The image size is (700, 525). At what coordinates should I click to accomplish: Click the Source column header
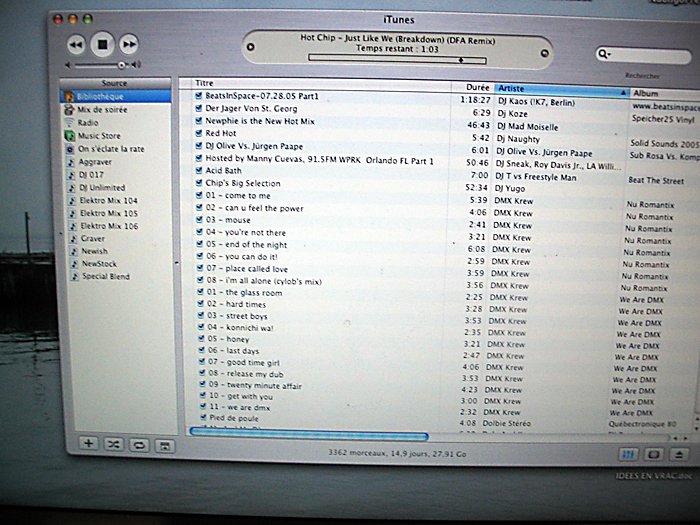[x=115, y=83]
